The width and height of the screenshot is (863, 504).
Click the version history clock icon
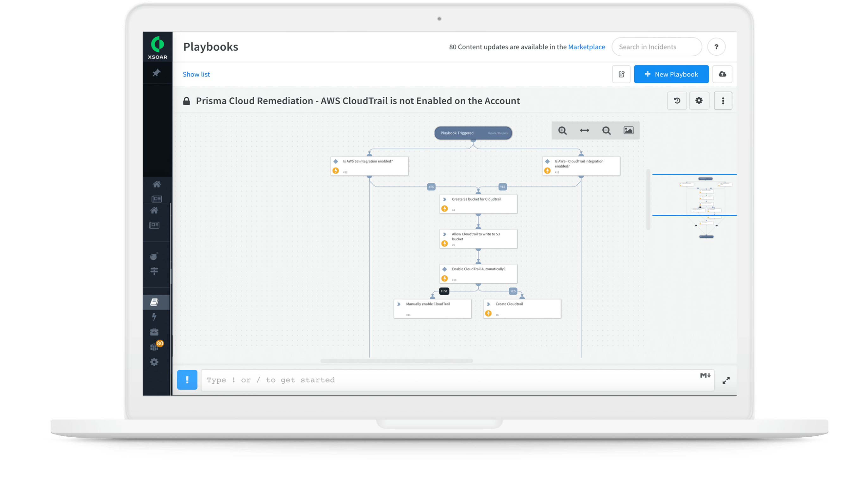coord(677,101)
